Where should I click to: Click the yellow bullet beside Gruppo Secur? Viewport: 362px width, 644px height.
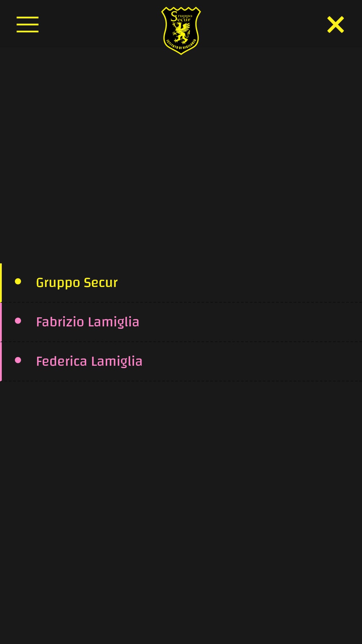18,281
